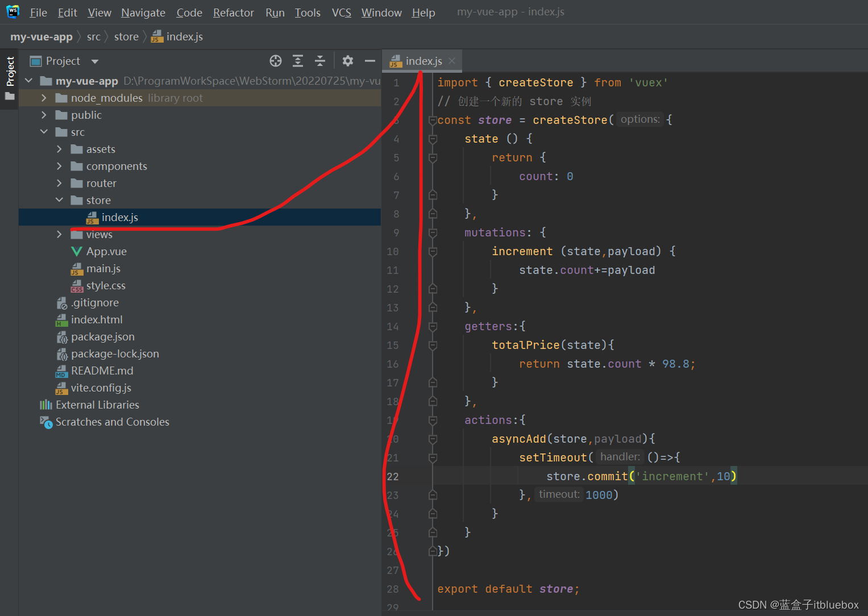Click the Scratches and Consoles icon

tap(46, 422)
